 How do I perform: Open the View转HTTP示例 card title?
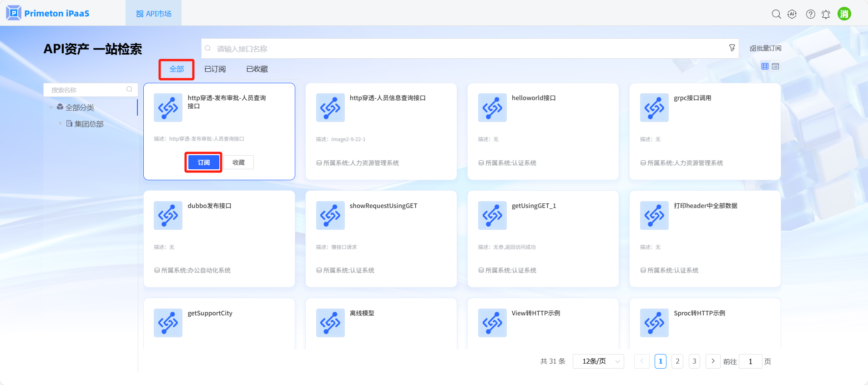pyautogui.click(x=536, y=313)
